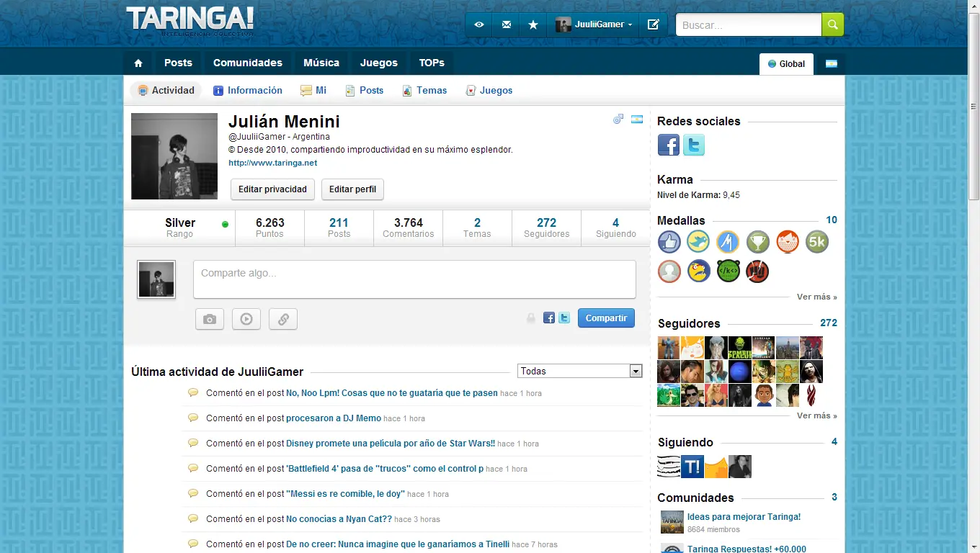Attach a link with the chain icon

click(283, 319)
